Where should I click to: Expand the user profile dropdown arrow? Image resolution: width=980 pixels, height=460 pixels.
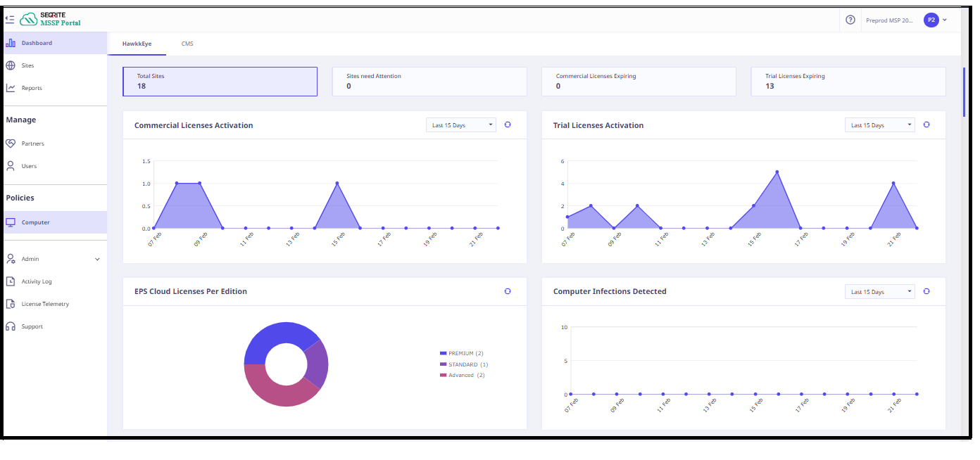[x=945, y=20]
